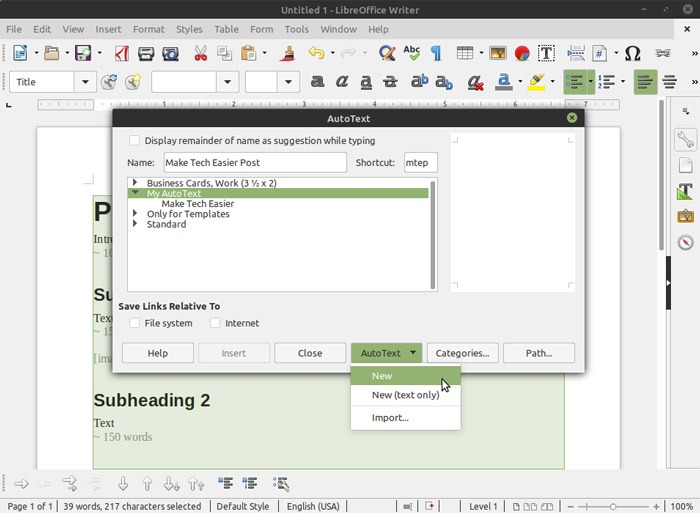The height and width of the screenshot is (513, 700).
Task: Choose Import... from AutoText menu
Action: point(405,418)
